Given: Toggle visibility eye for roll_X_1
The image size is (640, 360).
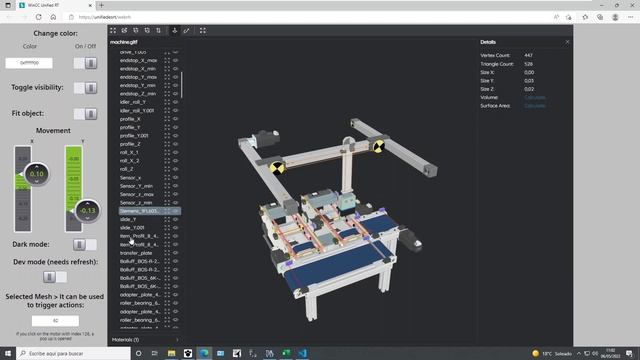Looking at the screenshot, I should click(176, 152).
